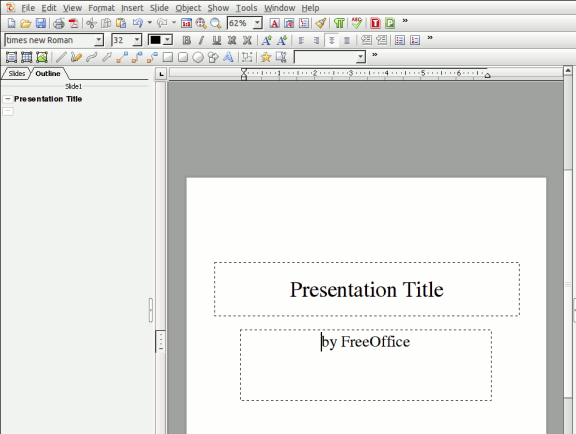Insert a text frame
The width and height of the screenshot is (576, 434).
click(11, 57)
